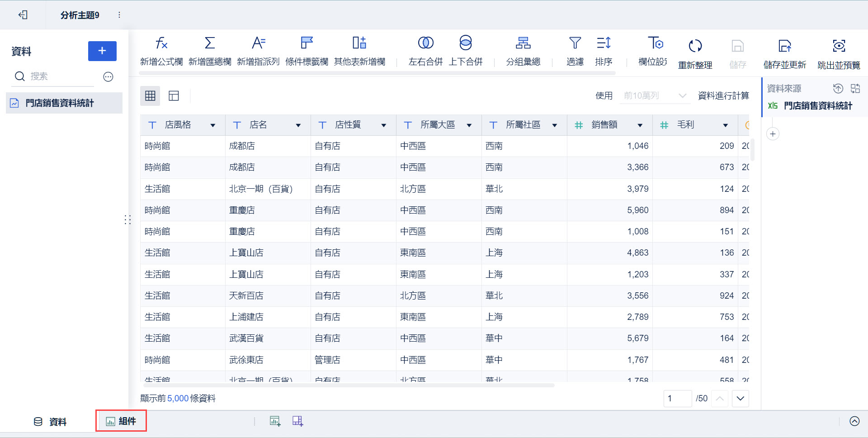
Task: Open the 所屬大區 column dropdown
Action: click(470, 125)
